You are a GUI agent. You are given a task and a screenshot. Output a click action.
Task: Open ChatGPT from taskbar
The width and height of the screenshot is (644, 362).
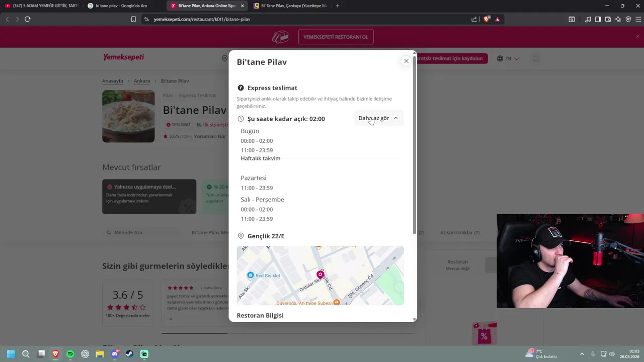pyautogui.click(x=85, y=354)
